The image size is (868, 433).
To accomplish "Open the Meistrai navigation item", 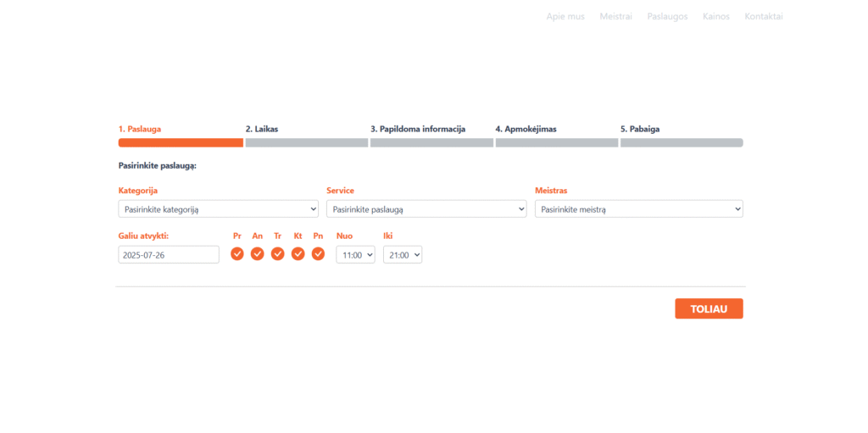I will pyautogui.click(x=615, y=16).
